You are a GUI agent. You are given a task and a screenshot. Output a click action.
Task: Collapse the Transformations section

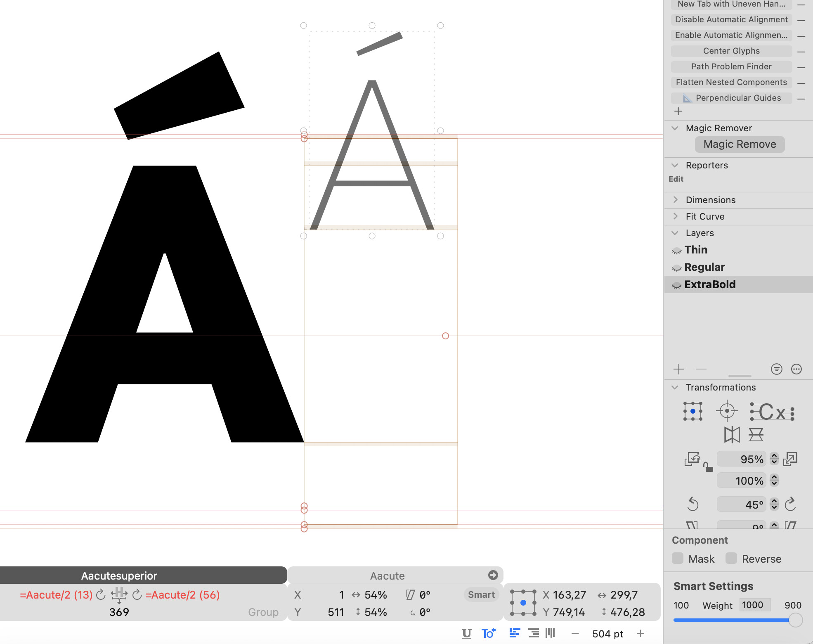pyautogui.click(x=675, y=387)
